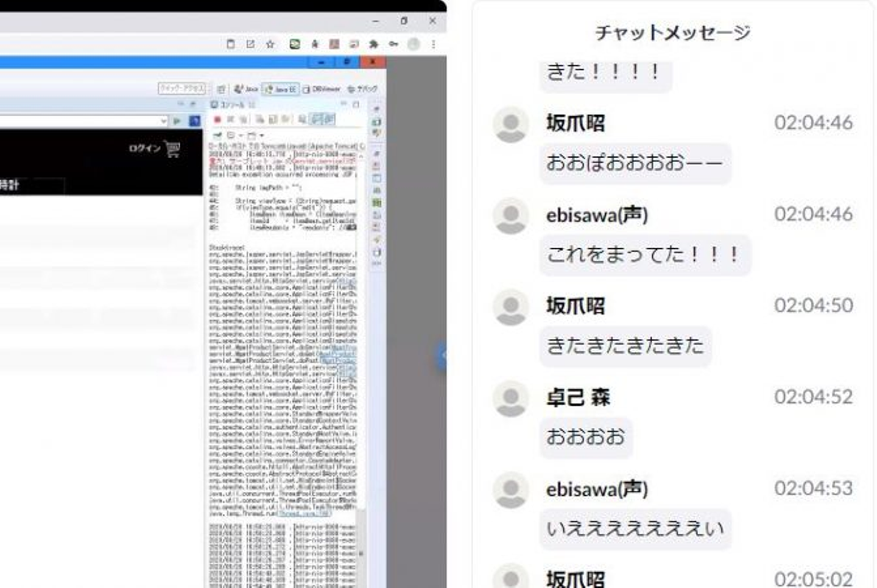This screenshot has width=877, height=588.
Task: Click the message いええええええええい
Action: point(635,528)
